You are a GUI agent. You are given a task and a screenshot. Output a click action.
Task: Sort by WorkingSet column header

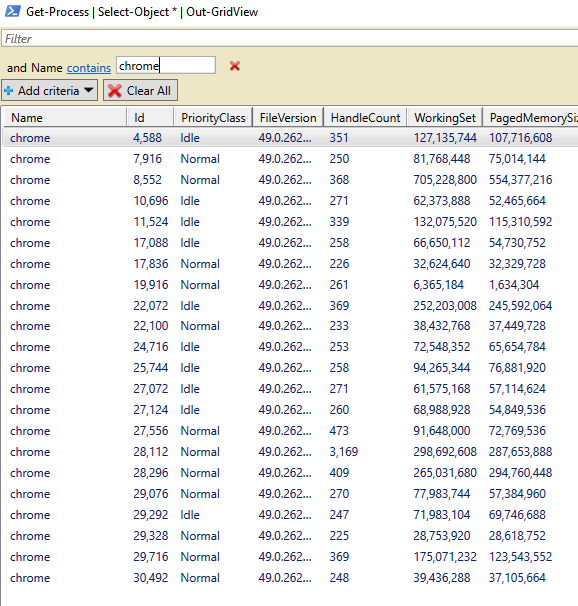click(x=445, y=117)
